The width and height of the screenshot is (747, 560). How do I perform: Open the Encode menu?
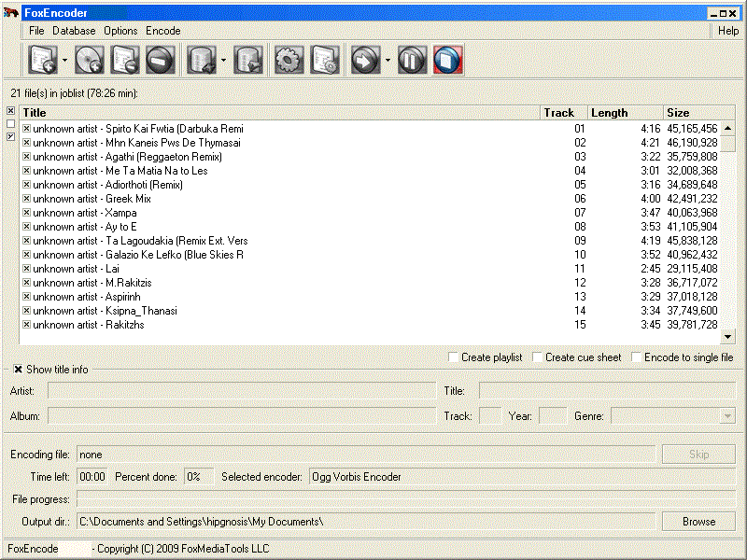click(163, 31)
